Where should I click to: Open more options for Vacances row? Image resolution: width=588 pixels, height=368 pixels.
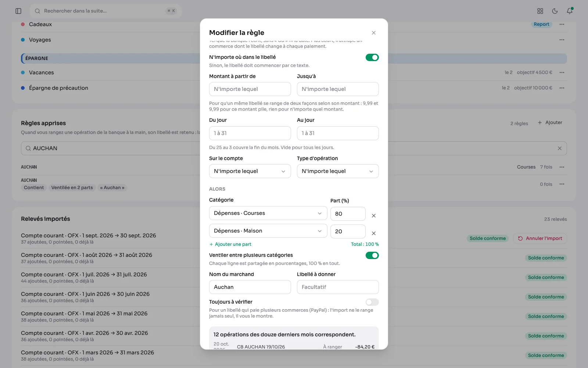[562, 72]
